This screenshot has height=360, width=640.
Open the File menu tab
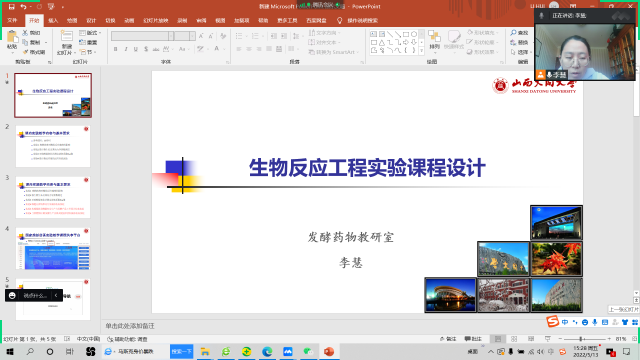tap(12, 20)
